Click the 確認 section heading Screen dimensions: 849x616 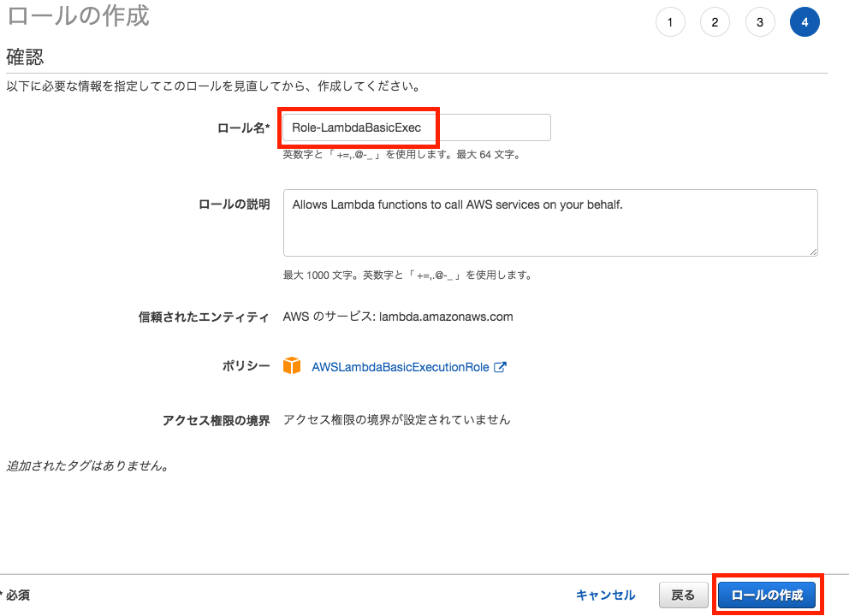tap(23, 54)
